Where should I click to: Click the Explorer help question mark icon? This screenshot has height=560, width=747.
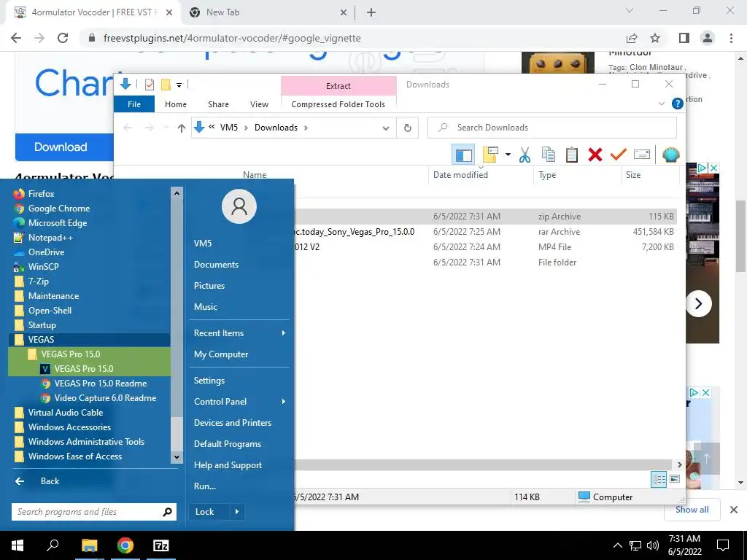(x=677, y=104)
